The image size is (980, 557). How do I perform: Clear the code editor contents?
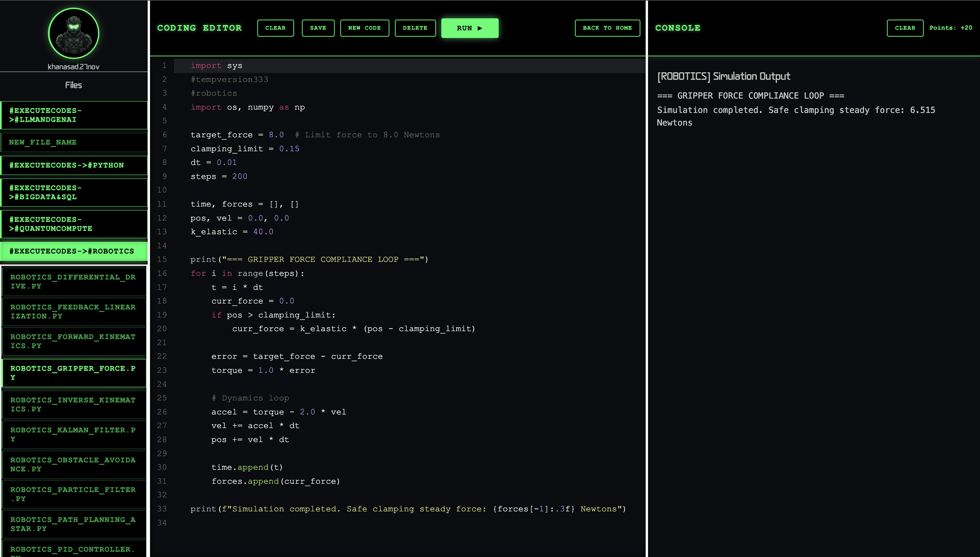click(275, 28)
